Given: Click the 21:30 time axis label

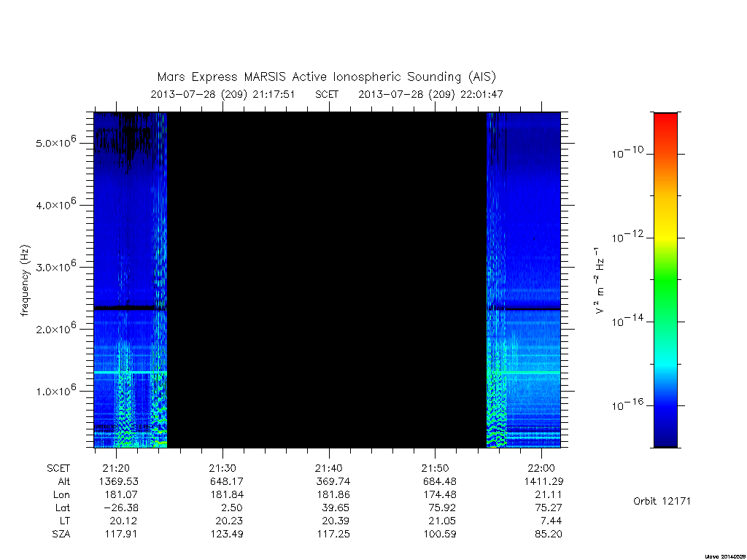Looking at the screenshot, I should [222, 468].
